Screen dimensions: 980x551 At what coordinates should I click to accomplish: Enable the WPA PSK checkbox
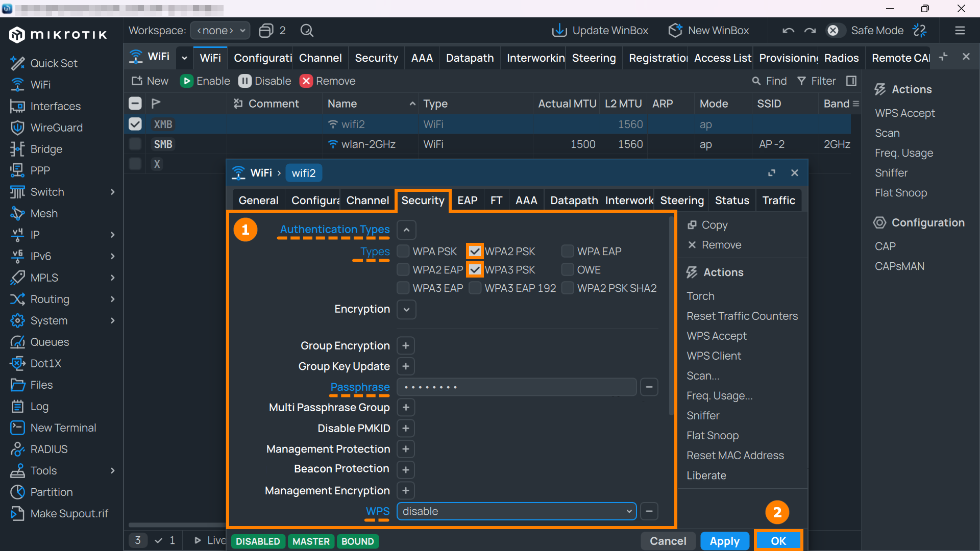[403, 251]
